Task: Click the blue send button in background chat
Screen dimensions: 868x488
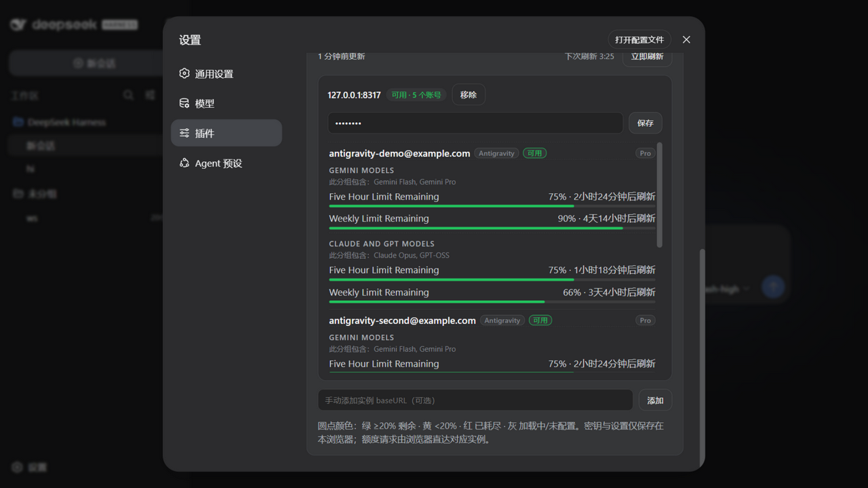Action: [x=773, y=287]
